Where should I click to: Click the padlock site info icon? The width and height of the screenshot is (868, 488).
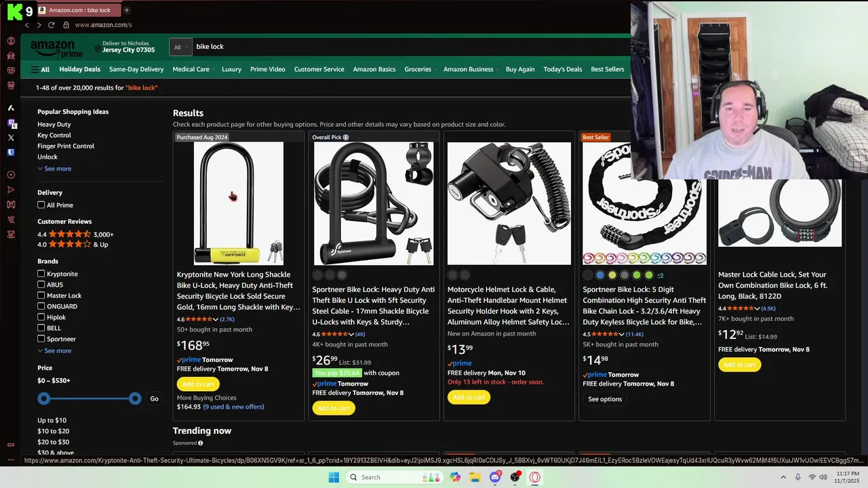click(66, 25)
